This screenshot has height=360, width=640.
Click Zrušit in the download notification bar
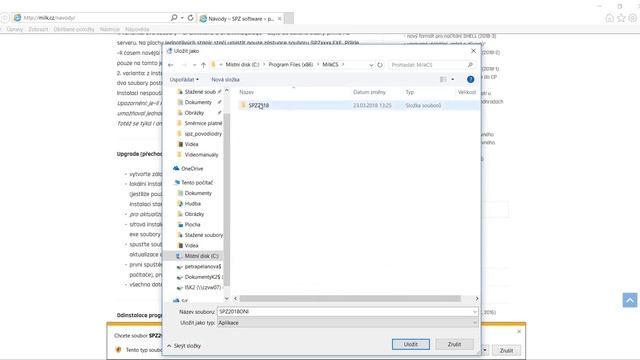point(506,350)
